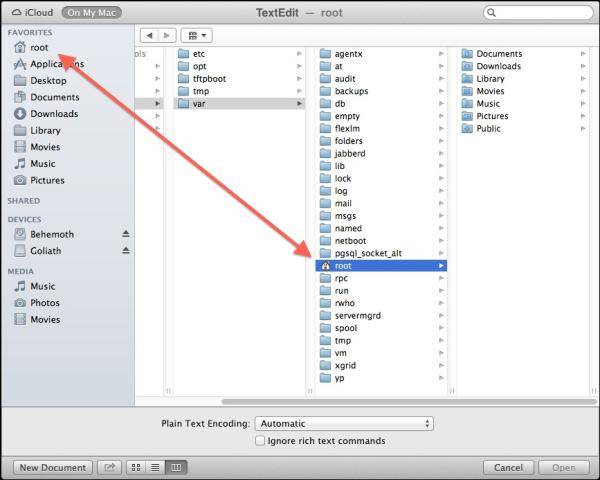Open Music under the Media section
Screen dimensions: 600x480
pyautogui.click(x=34, y=286)
